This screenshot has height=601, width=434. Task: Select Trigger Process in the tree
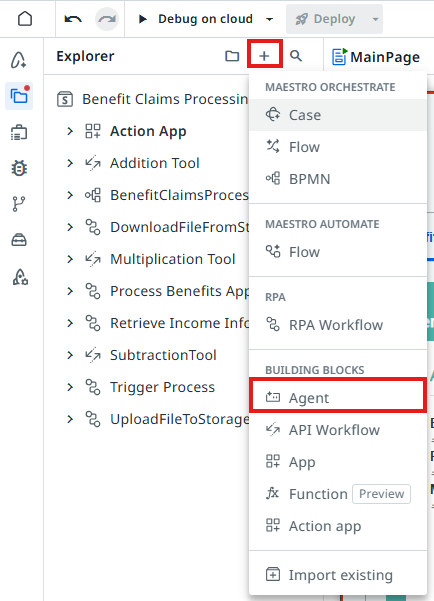point(162,387)
